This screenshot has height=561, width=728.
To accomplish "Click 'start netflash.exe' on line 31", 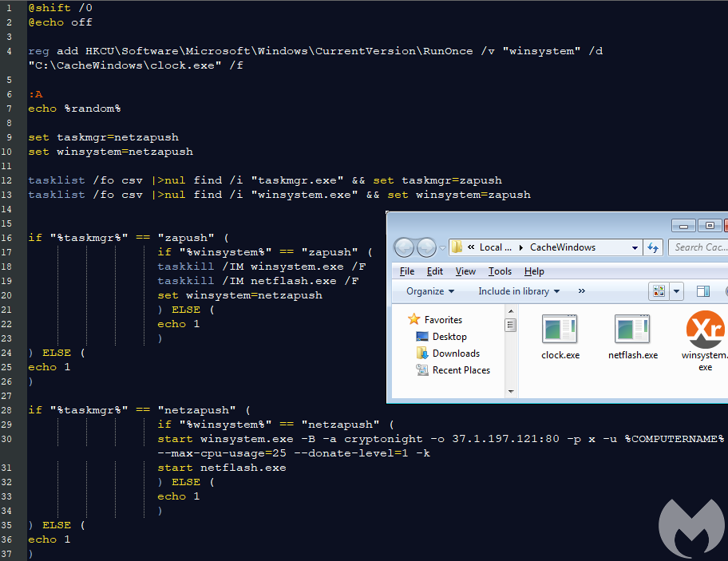I will tap(222, 468).
